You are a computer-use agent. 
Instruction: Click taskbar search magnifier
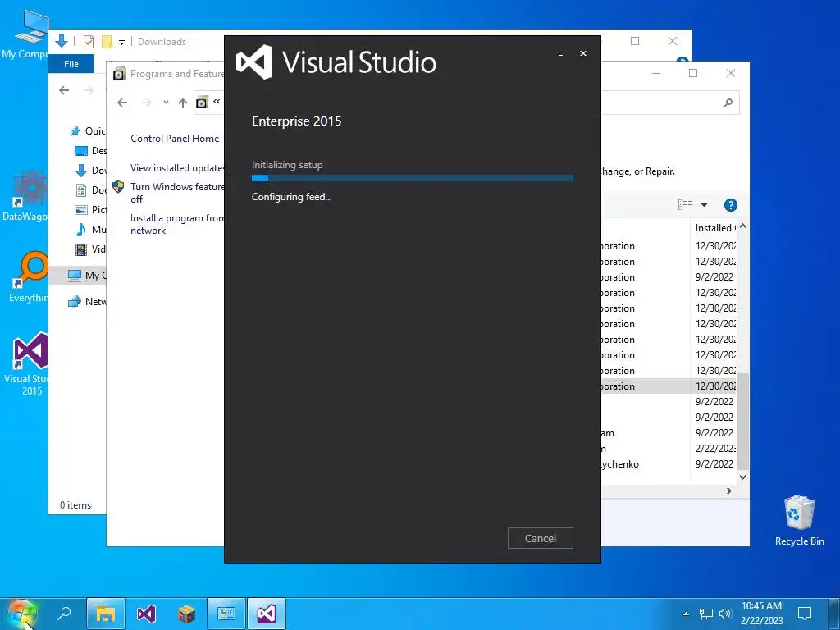(64, 614)
